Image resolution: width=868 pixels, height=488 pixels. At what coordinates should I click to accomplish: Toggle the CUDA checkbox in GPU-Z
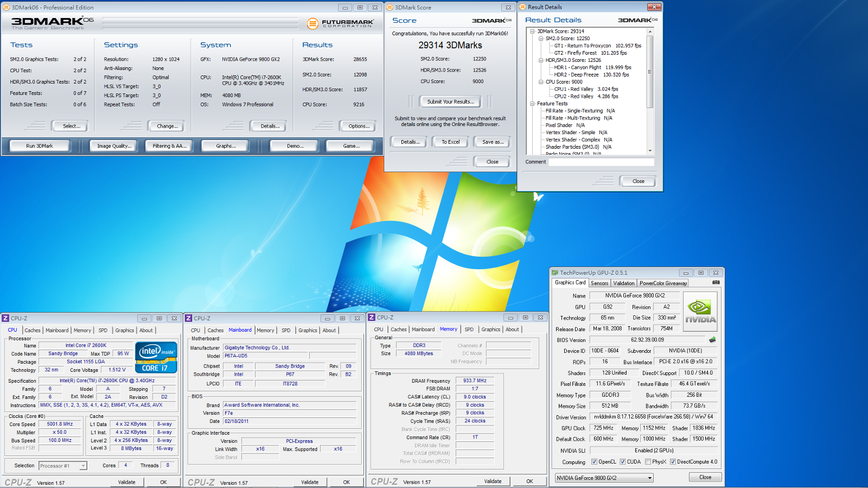[x=623, y=462]
